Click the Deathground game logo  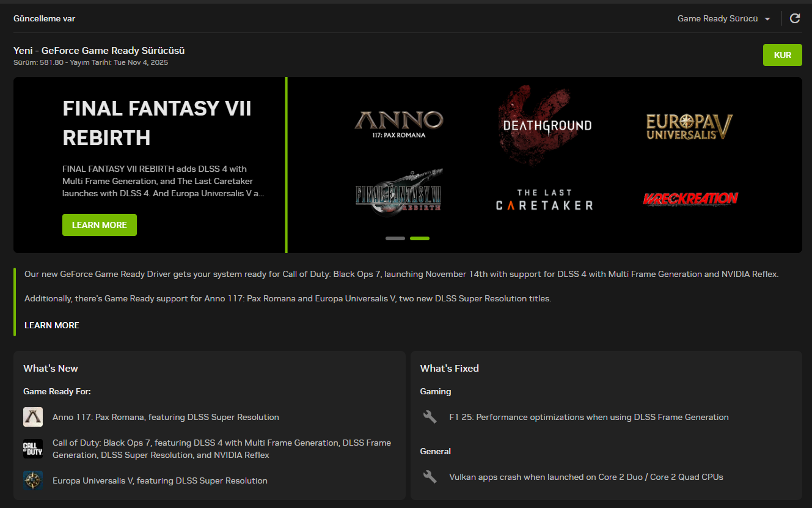(x=547, y=125)
